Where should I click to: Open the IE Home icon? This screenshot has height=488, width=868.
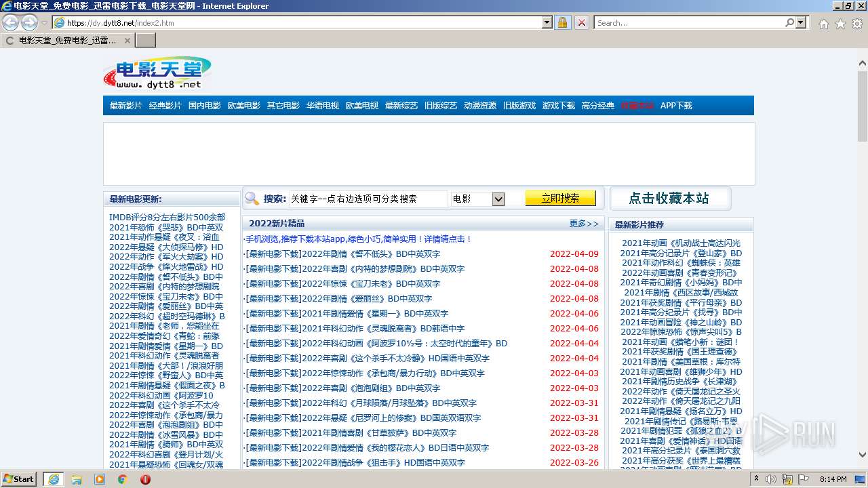[x=823, y=24]
